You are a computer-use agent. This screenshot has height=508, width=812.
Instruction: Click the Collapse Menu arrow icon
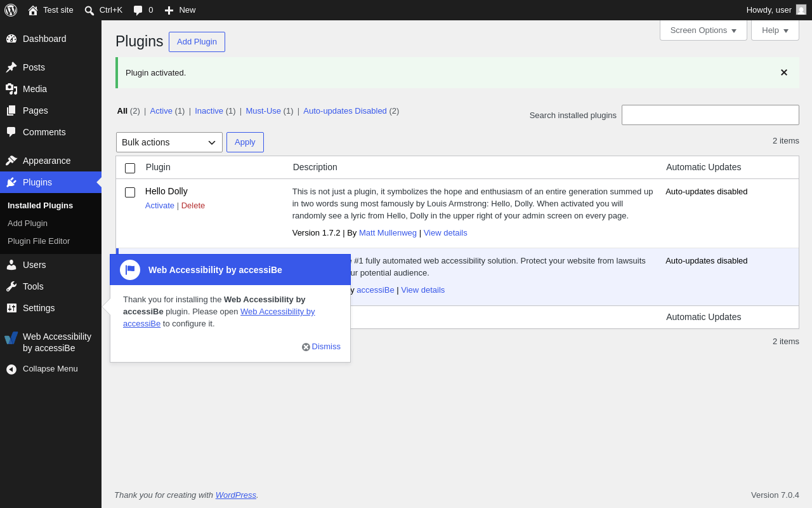point(11,369)
